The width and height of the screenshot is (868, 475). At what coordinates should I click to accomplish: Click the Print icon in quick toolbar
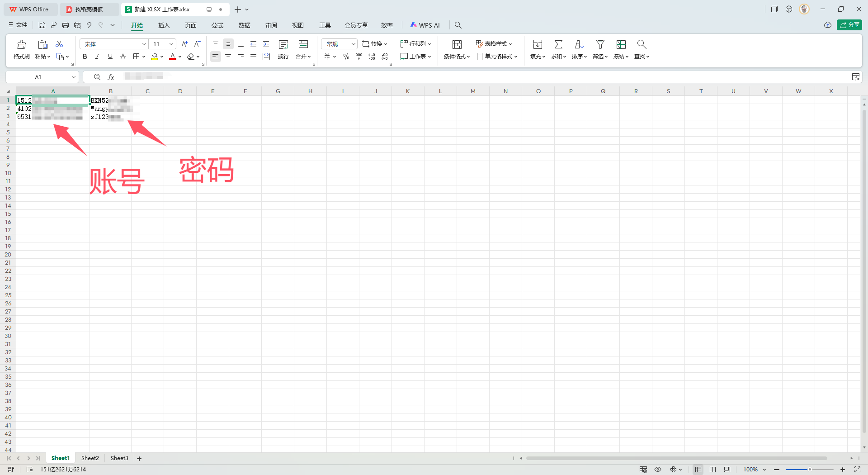coord(66,25)
